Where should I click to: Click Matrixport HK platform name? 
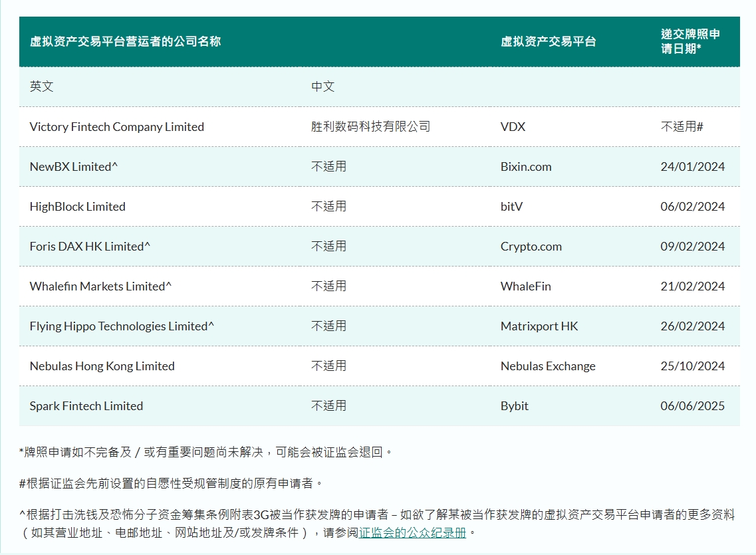539,326
